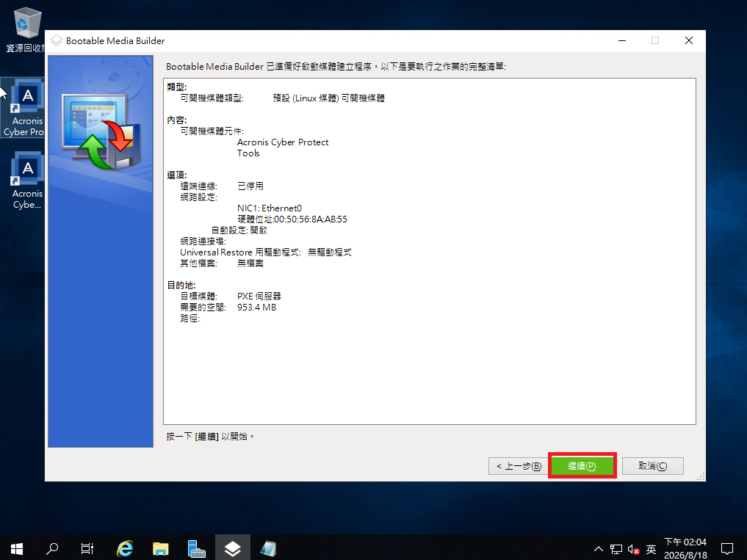Open Server Manager taskbar icon
Screen dimensions: 747x560
pos(196,548)
